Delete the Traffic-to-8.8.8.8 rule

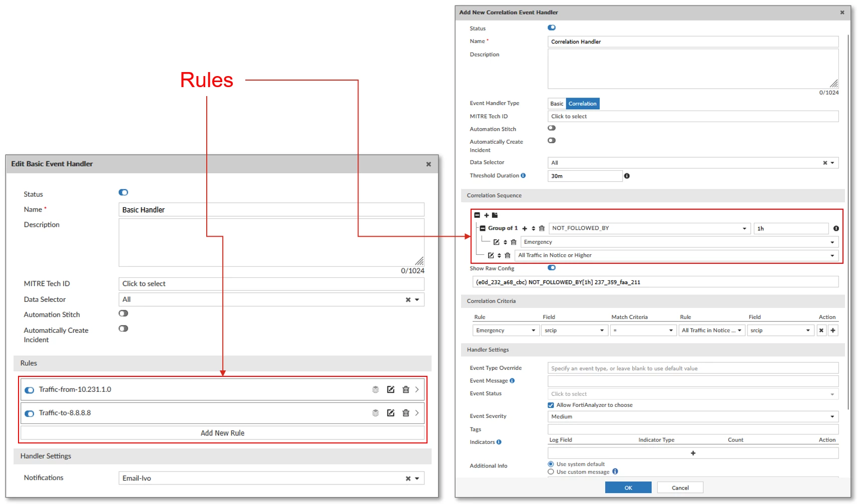pyautogui.click(x=406, y=413)
